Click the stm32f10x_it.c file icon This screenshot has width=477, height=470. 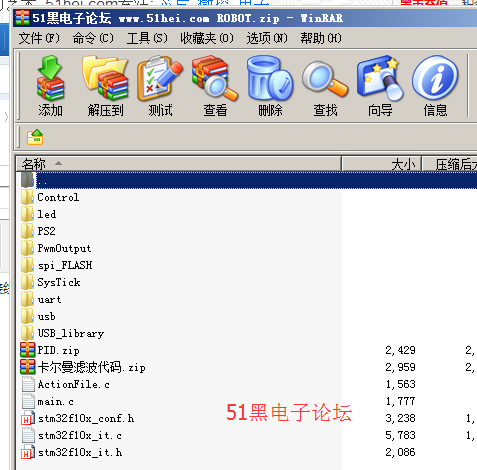(x=28, y=435)
